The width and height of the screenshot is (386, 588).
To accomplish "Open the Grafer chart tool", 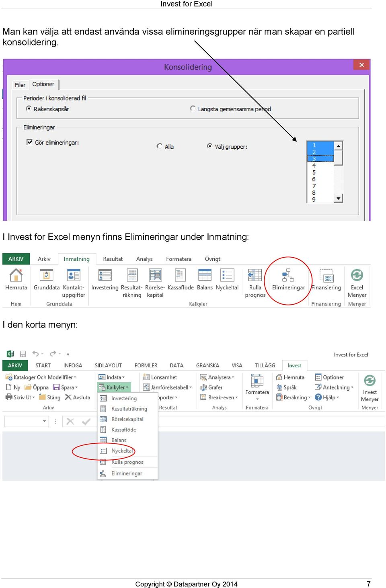I will point(211,387).
